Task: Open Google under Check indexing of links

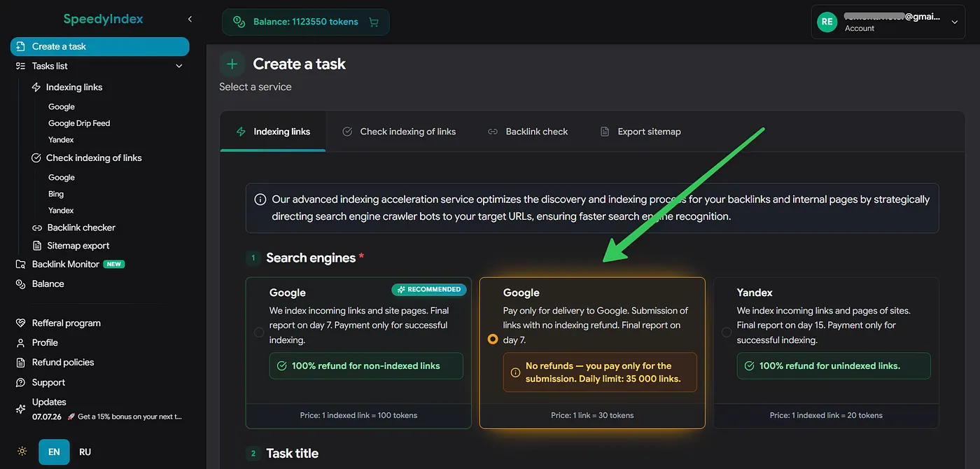Action: coord(62,178)
